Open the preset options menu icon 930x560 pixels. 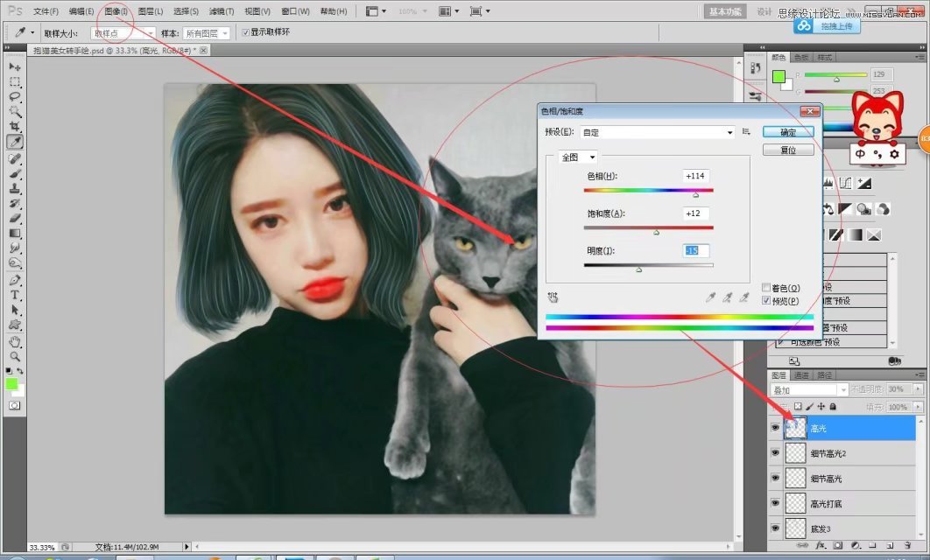coord(746,132)
